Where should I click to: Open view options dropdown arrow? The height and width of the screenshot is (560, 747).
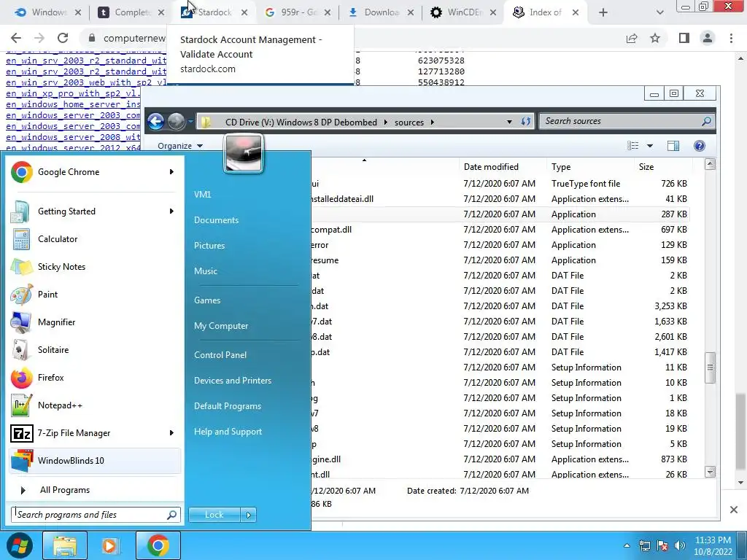650,146
